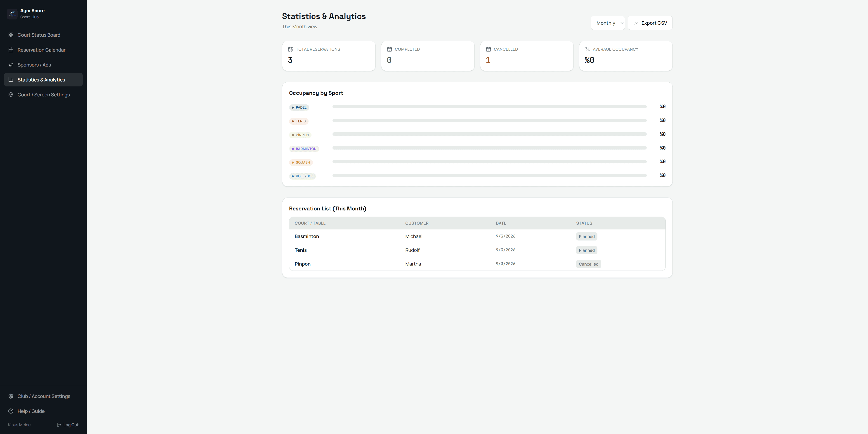
Task: Click the download icon in Export CSV
Action: click(636, 23)
